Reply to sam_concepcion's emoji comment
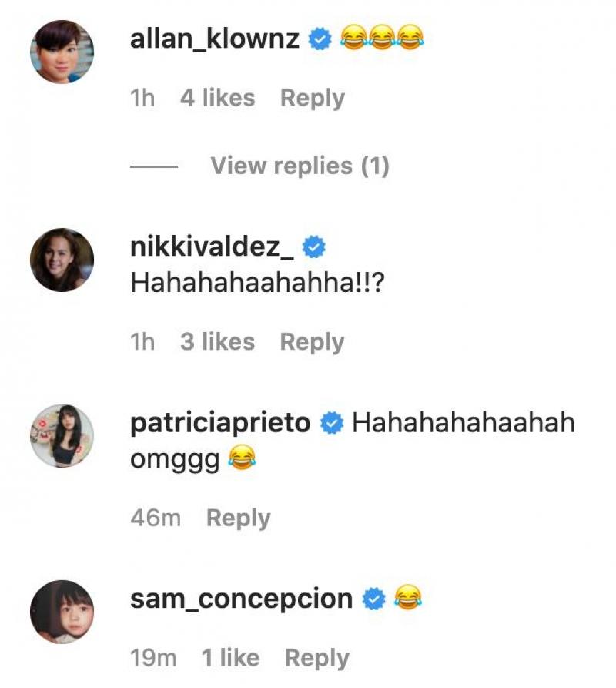This screenshot has height=688, width=616. click(x=316, y=658)
